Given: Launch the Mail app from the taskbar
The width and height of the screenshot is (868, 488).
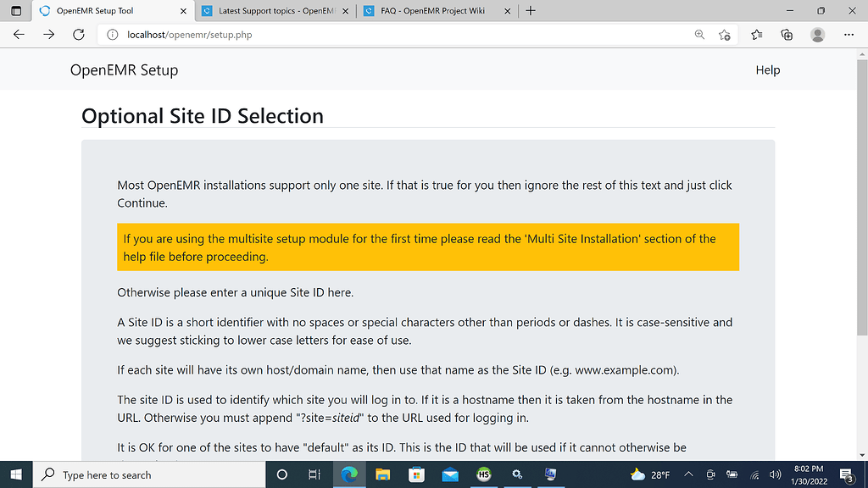Looking at the screenshot, I should point(450,474).
